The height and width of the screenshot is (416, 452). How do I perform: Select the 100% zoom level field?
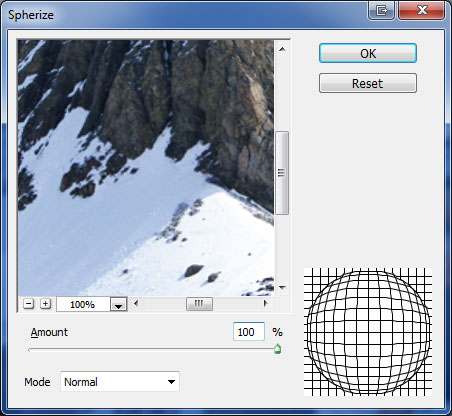[x=83, y=304]
